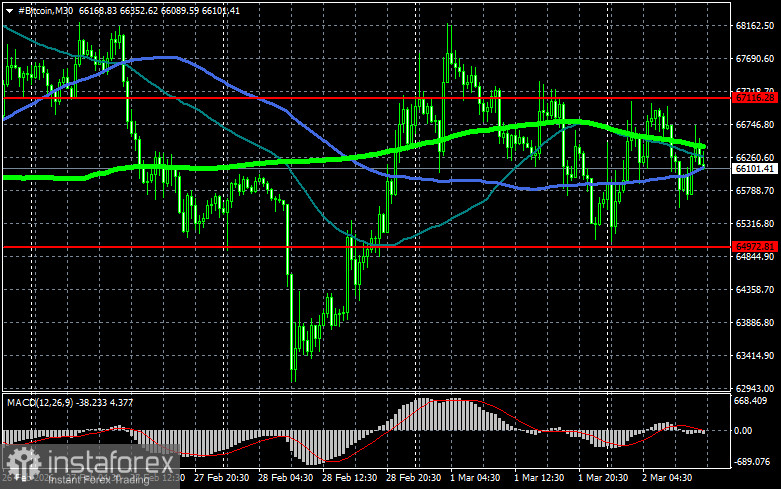781x489 pixels.
Task: Click the 68162.50 price axis label
Action: tap(755, 25)
